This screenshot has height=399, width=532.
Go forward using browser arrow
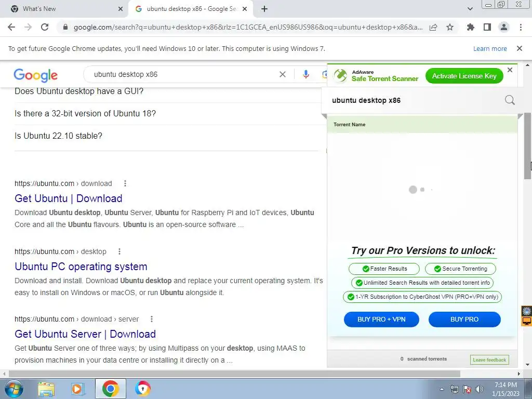click(x=28, y=27)
